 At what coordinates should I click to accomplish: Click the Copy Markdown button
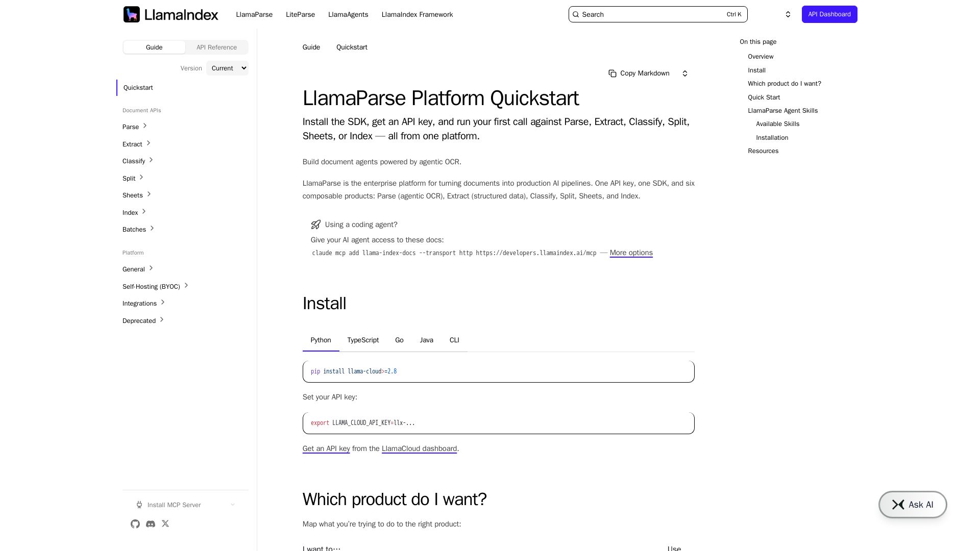639,73
